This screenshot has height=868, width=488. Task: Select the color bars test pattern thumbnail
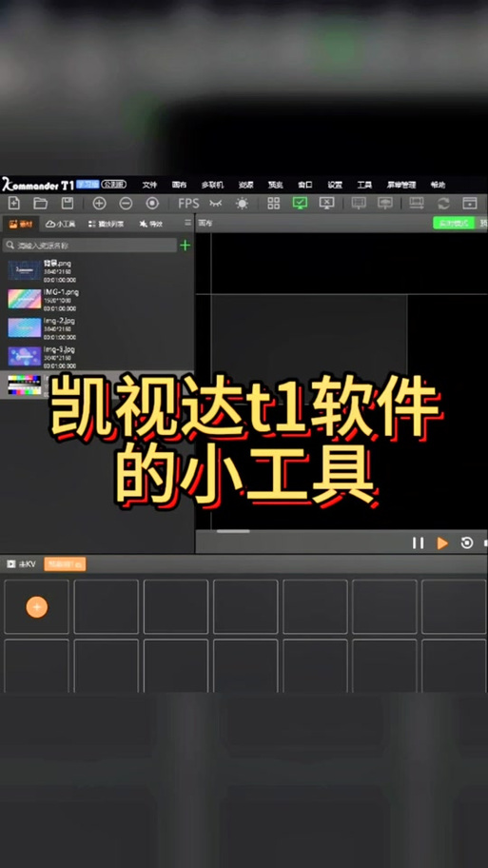pos(25,385)
